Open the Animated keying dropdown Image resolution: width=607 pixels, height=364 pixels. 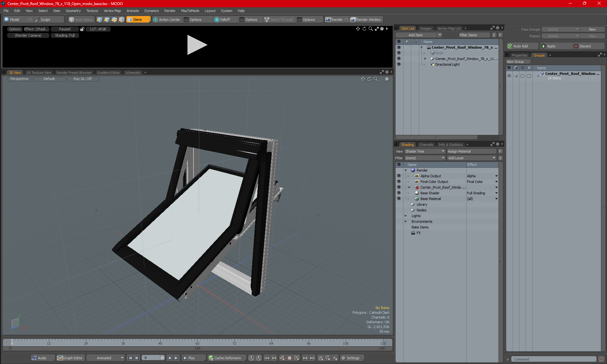tap(106, 358)
